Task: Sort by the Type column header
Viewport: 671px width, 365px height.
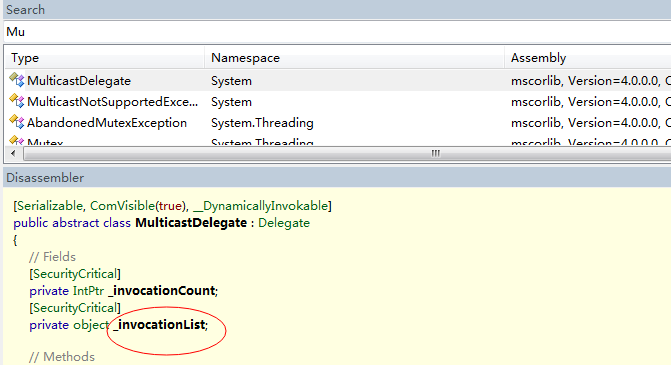Action: pyautogui.click(x=104, y=58)
